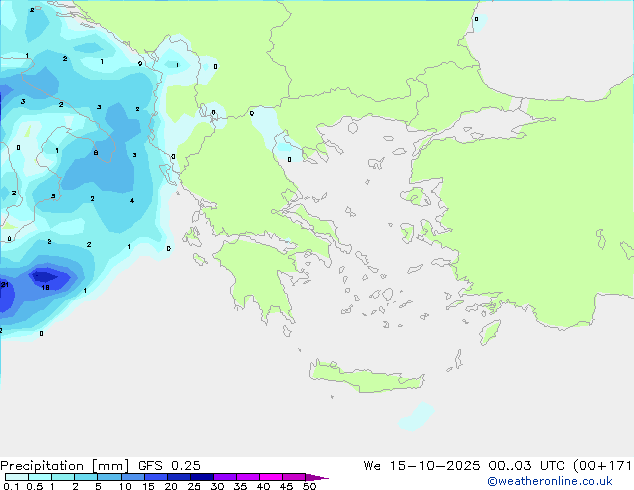The image size is (634, 490).
Task: Click the dark blue precipitation maximum on map
Action: pyautogui.click(x=45, y=277)
